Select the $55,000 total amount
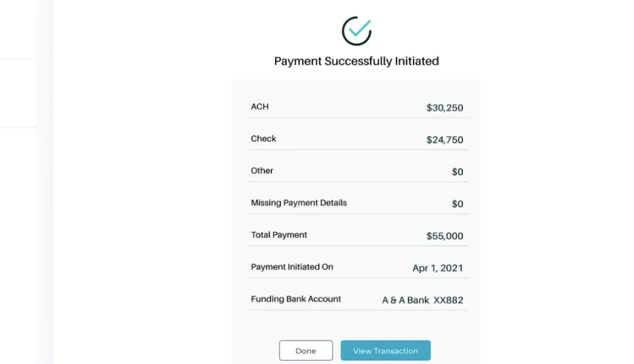634x364 pixels. pyautogui.click(x=444, y=236)
